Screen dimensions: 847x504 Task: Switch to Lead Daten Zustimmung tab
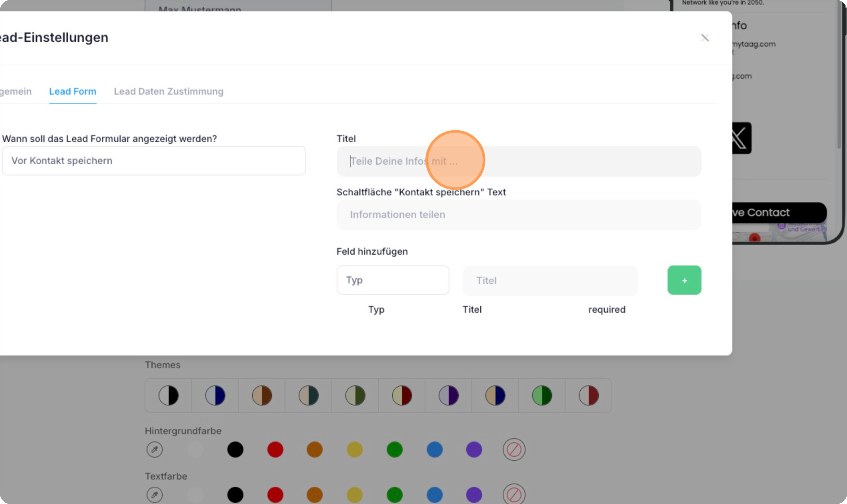(x=169, y=91)
